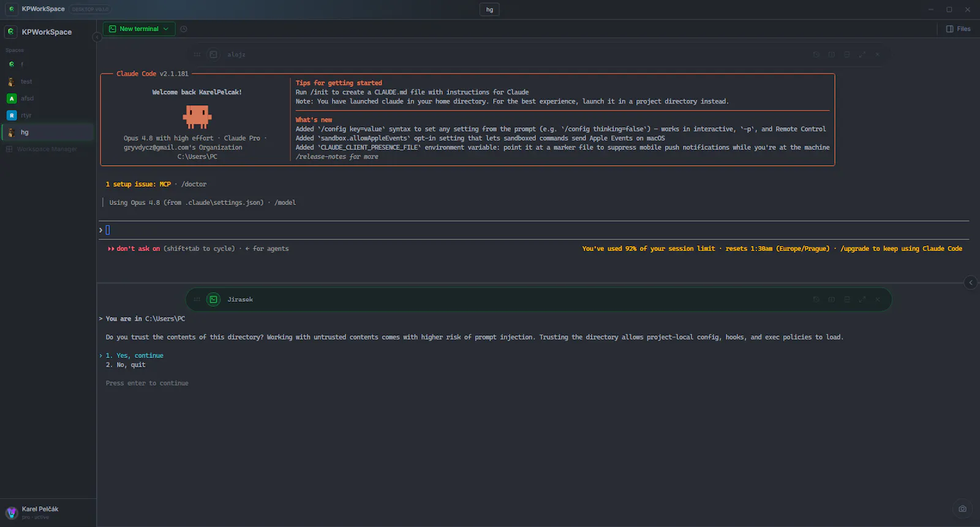
Task: Select the 'f' space
Action: pyautogui.click(x=47, y=64)
